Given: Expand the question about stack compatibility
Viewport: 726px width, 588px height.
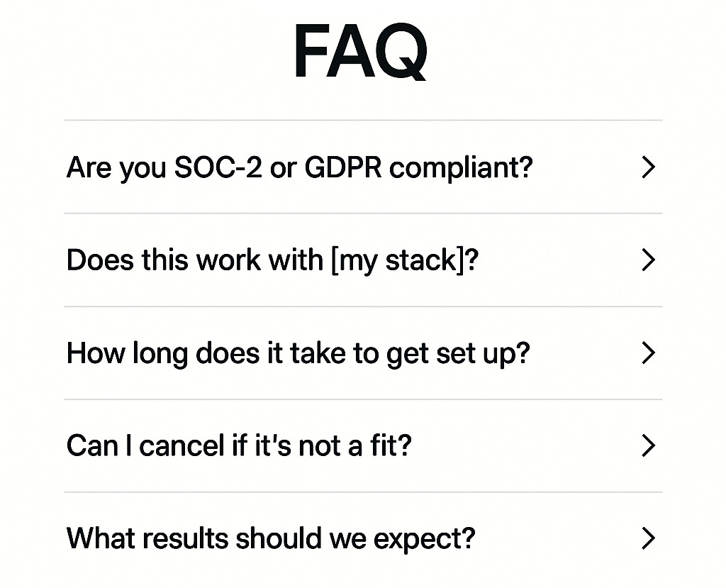Looking at the screenshot, I should 272,260.
